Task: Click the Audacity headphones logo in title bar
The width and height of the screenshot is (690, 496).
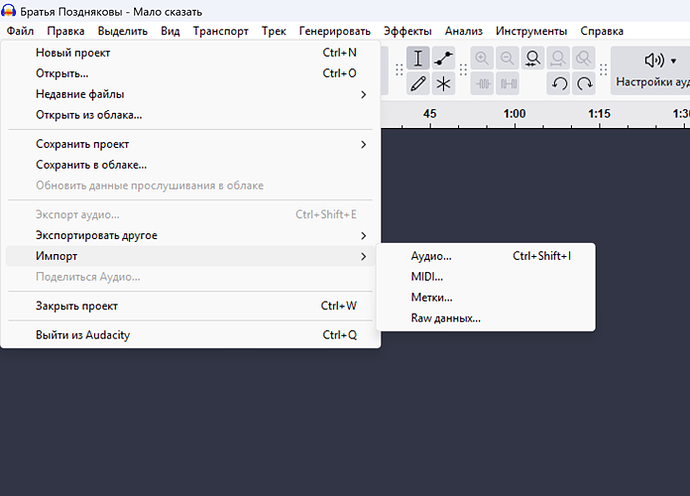Action: 8,11
